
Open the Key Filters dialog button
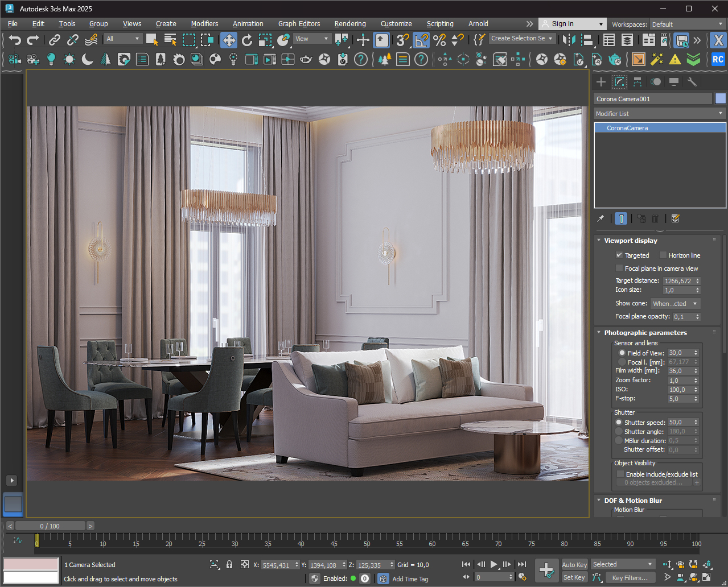click(x=630, y=577)
